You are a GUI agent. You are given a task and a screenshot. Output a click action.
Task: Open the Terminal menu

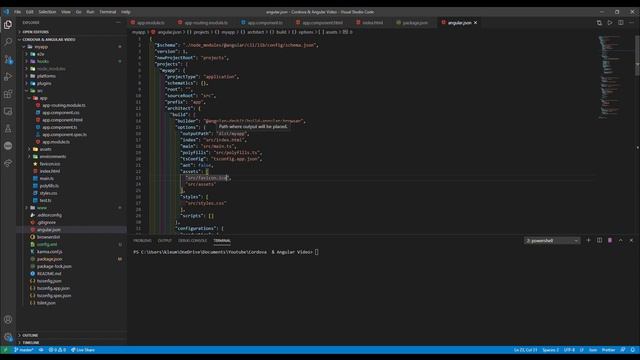(108, 12)
